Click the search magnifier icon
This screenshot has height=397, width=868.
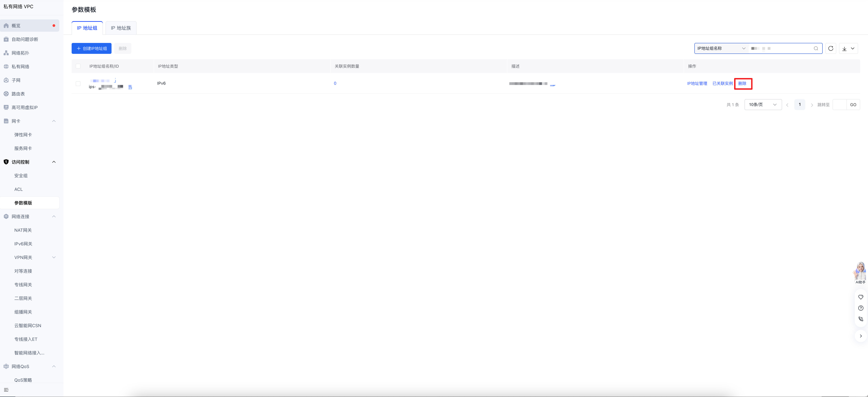[816, 49]
